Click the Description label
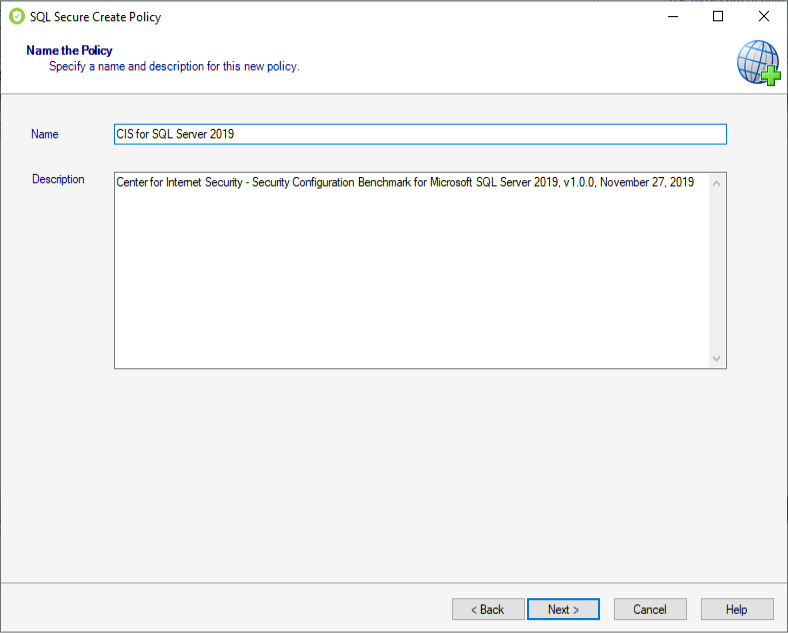Screen dimensions: 788x633 pos(58,180)
